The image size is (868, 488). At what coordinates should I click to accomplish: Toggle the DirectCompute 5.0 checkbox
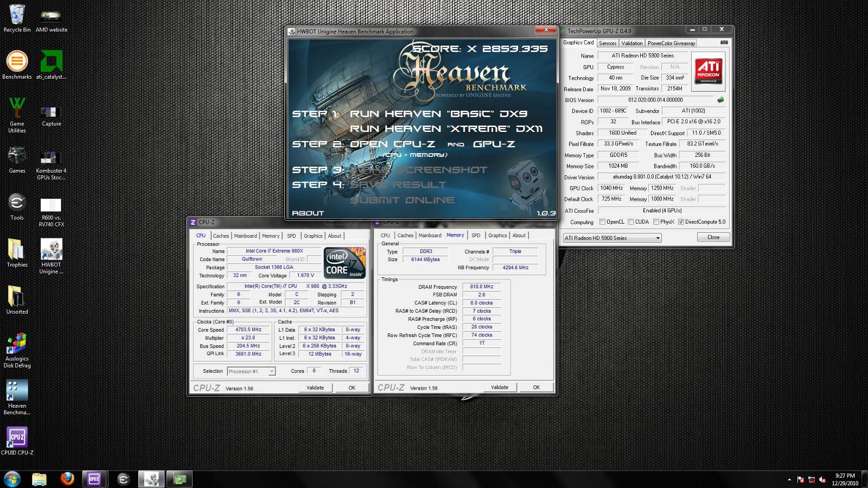681,221
